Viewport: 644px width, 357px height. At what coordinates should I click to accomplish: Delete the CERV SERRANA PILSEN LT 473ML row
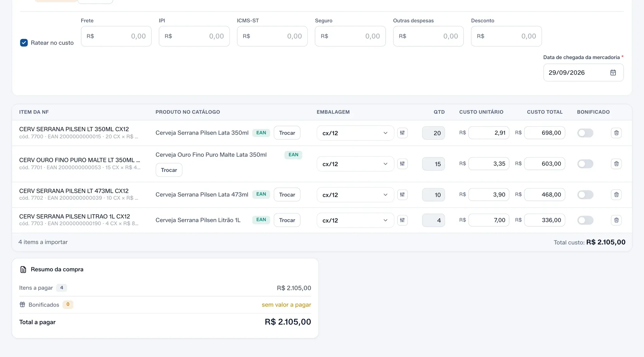[616, 195]
